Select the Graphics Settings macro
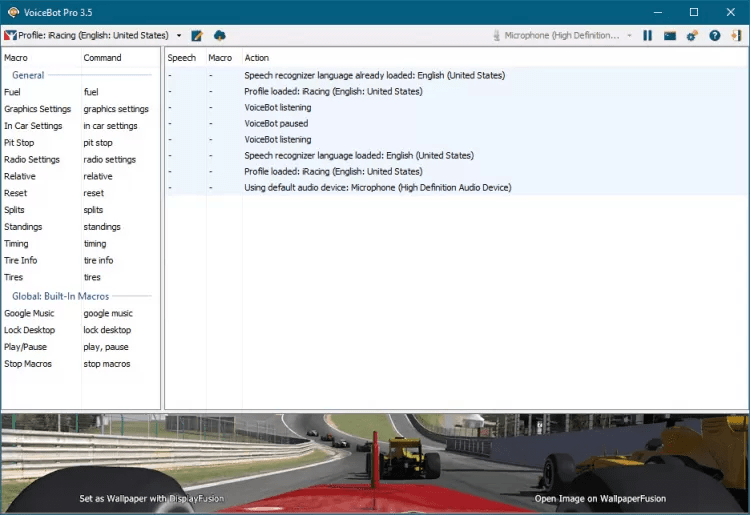The height and width of the screenshot is (515, 750). tap(37, 109)
